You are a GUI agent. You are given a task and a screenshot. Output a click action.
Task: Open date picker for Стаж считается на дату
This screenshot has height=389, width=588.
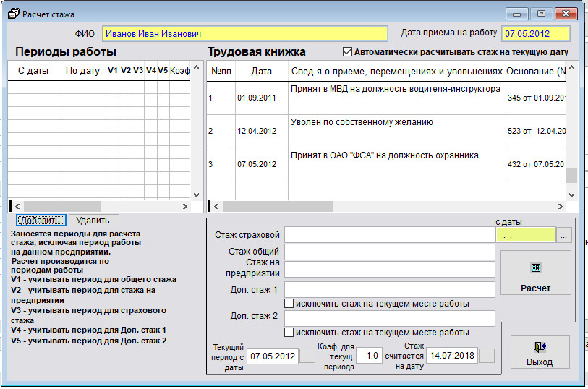487,356
